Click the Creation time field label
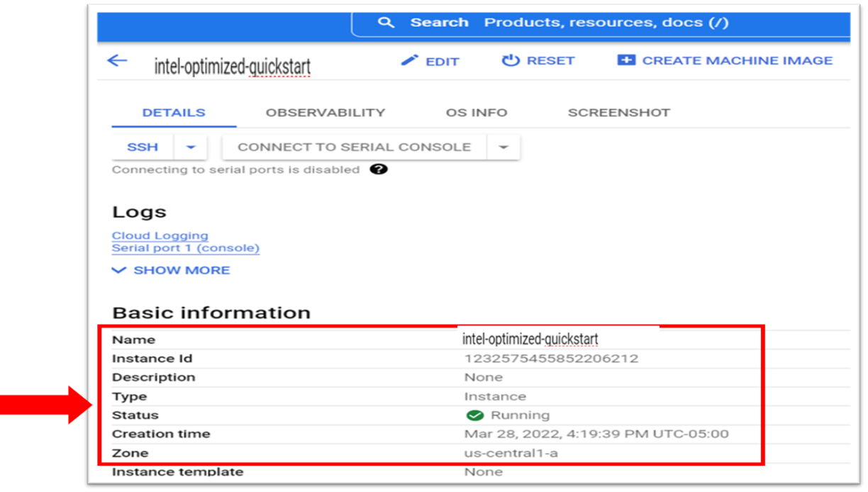Image resolution: width=868 pixels, height=492 pixels. [161, 434]
